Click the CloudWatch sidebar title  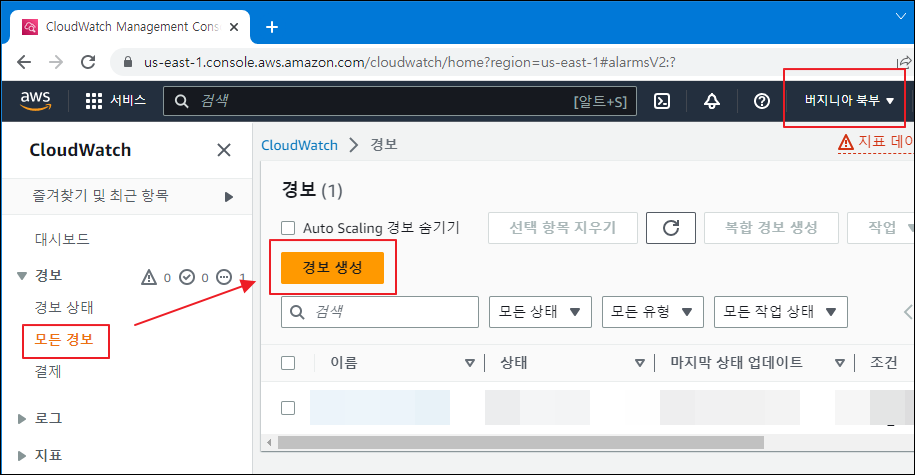(80, 150)
